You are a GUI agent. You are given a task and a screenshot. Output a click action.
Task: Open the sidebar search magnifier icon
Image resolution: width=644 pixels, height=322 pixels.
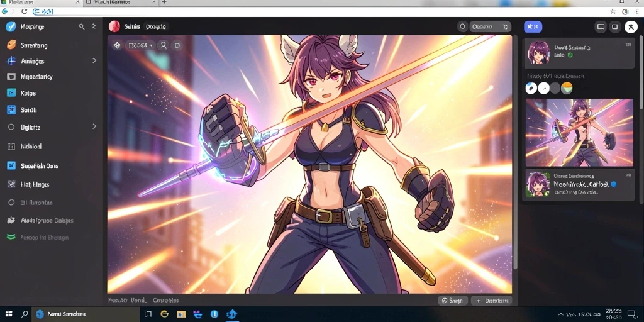tap(82, 26)
